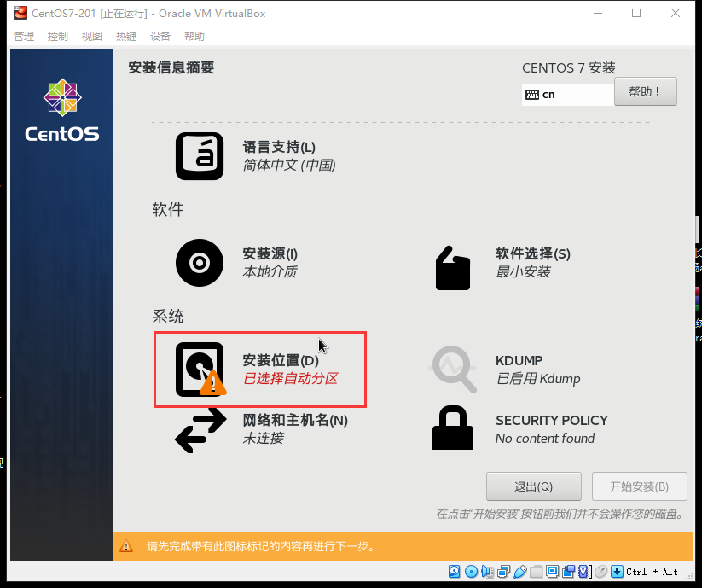Select the 语言支持(L) label
Image resolution: width=702 pixels, height=588 pixels.
point(279,147)
